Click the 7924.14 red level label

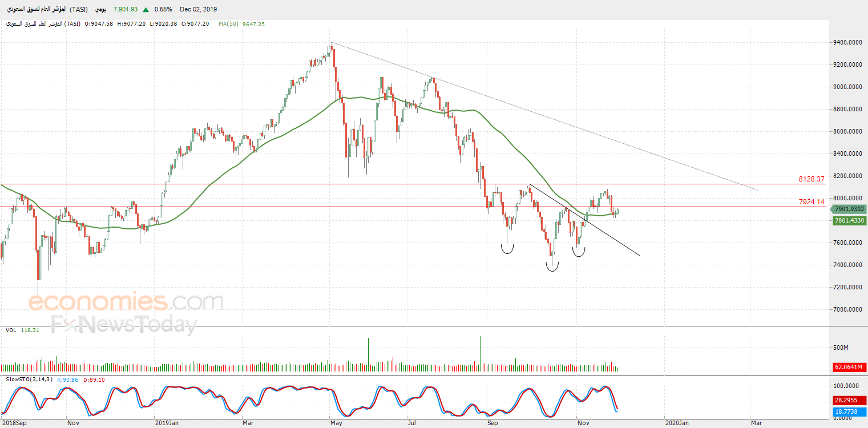click(x=812, y=201)
